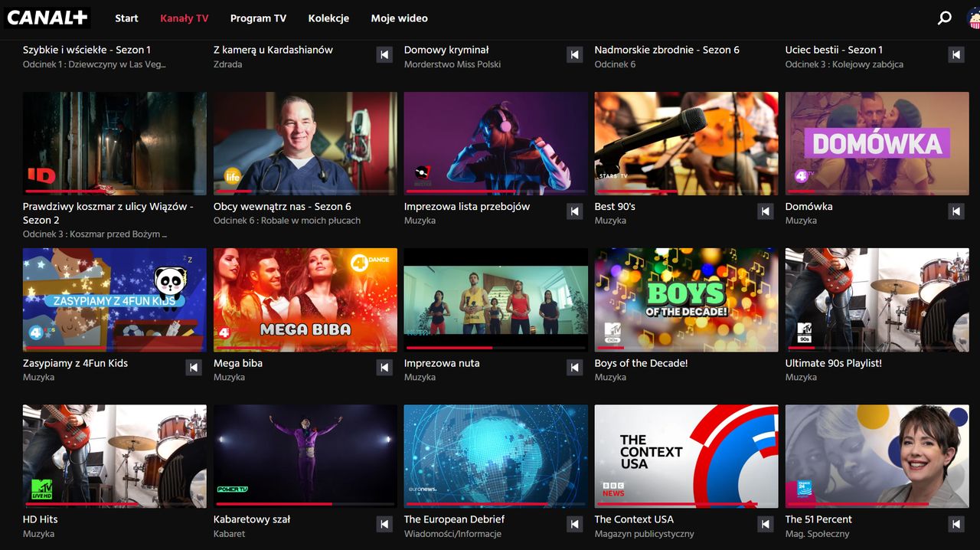Restart The Context USA programme

point(766,525)
